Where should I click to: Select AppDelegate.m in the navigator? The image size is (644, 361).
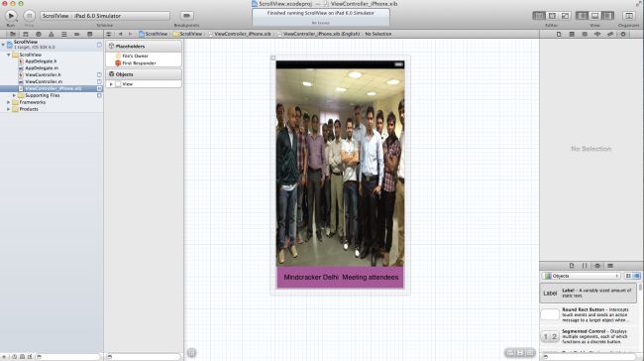tap(52, 68)
